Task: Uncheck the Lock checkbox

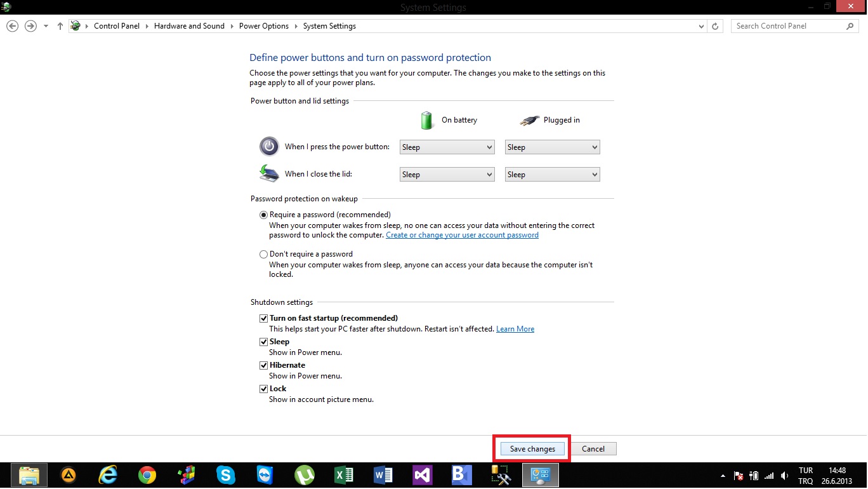Action: [264, 389]
